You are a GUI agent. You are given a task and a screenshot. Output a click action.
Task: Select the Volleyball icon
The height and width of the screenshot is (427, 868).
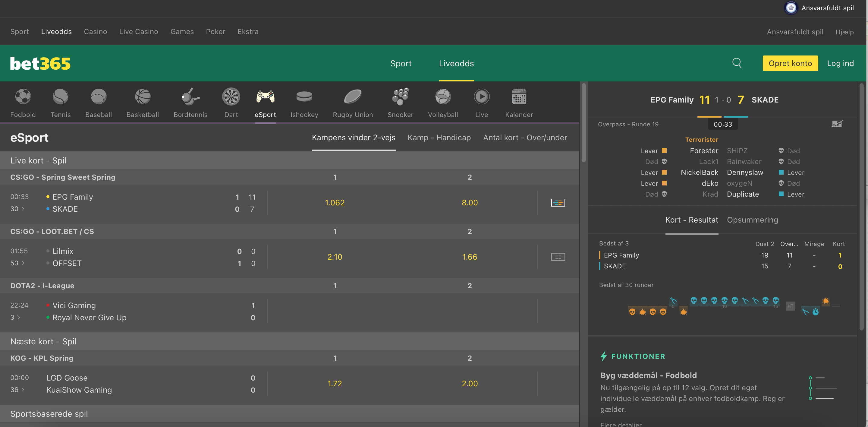coord(443,97)
